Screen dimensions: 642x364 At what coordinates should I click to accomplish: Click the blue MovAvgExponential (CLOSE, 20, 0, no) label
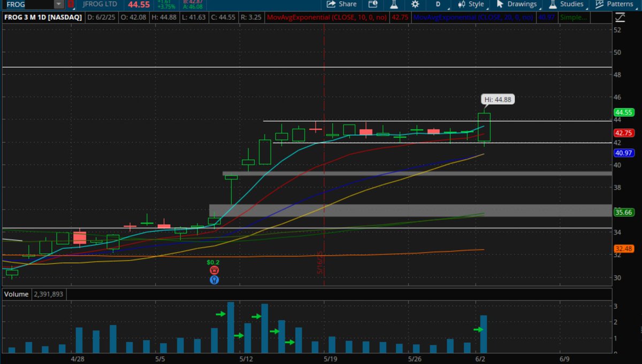point(473,18)
